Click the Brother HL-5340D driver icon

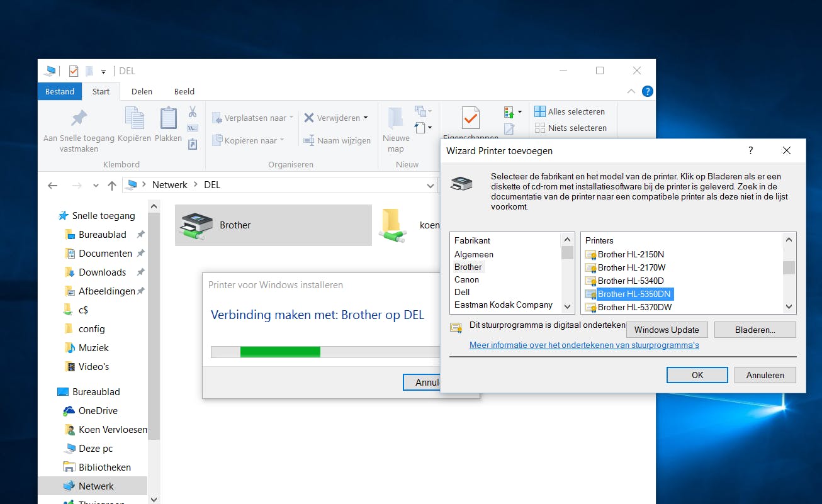click(590, 281)
